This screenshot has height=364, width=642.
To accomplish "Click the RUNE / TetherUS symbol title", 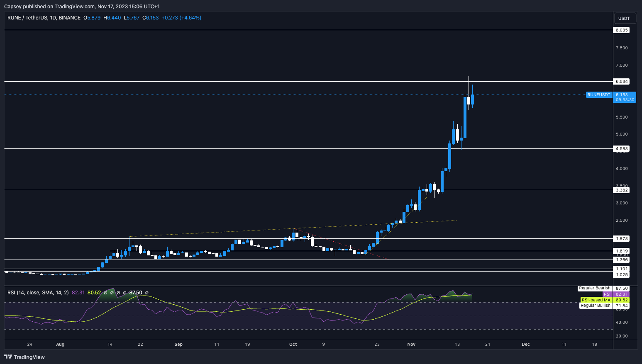I will point(44,18).
